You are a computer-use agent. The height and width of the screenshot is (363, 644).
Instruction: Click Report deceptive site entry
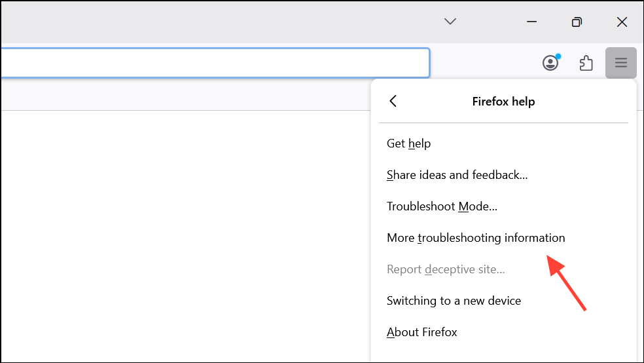[x=446, y=269]
